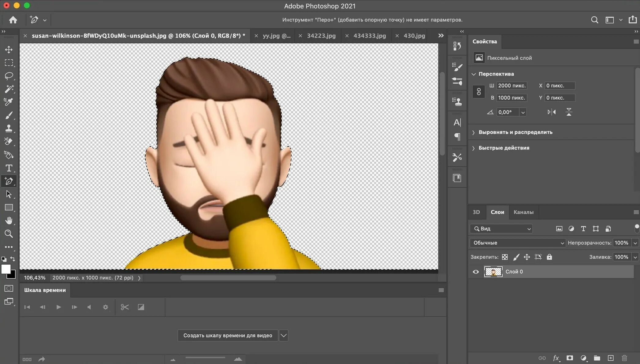Hide the Слой 0 layer

(476, 272)
